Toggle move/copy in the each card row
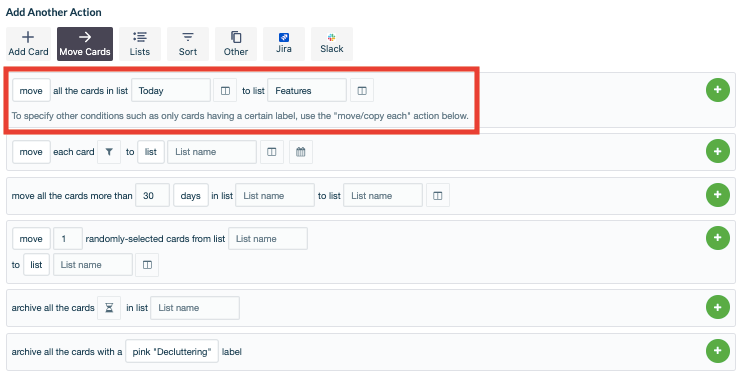The image size is (738, 382). click(31, 152)
